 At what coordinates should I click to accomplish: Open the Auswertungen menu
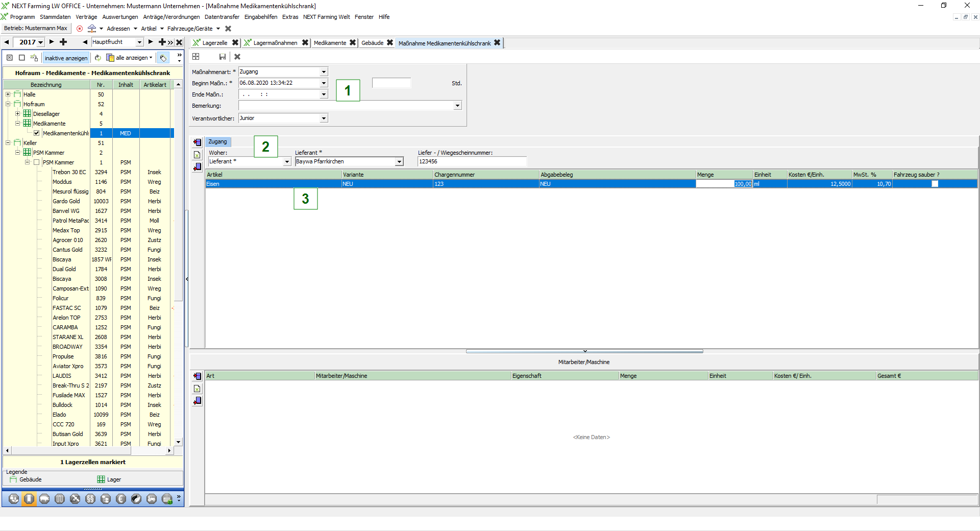(120, 17)
